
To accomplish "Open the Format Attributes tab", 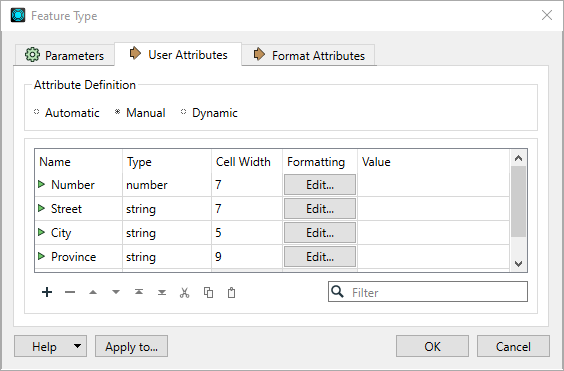I will (309, 55).
